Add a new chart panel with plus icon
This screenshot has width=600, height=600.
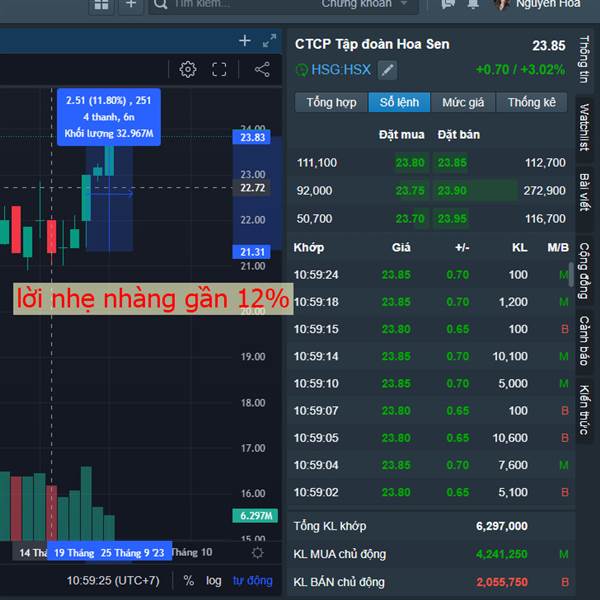click(x=245, y=41)
